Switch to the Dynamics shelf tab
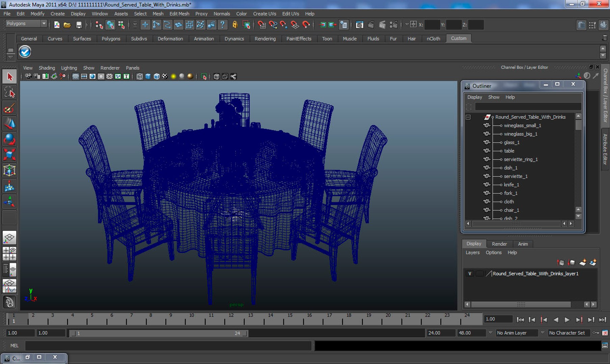This screenshot has width=610, height=364. pos(234,39)
